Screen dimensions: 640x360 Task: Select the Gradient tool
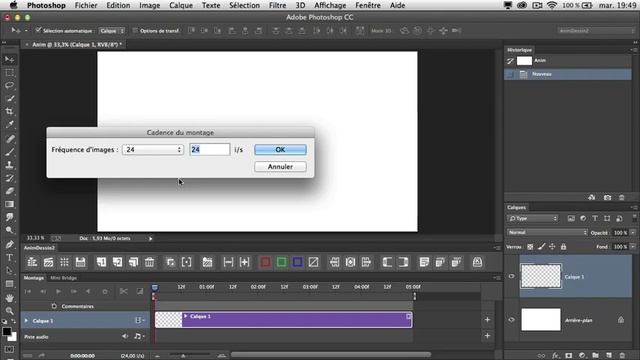[9, 204]
